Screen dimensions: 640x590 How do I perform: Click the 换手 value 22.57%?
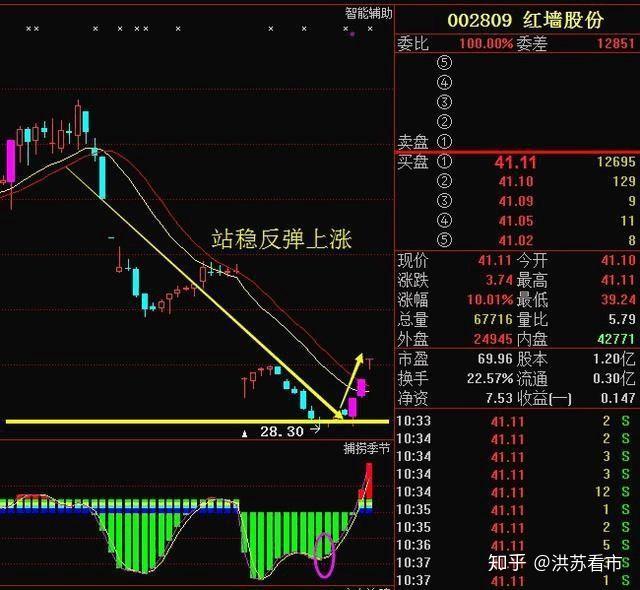click(490, 378)
